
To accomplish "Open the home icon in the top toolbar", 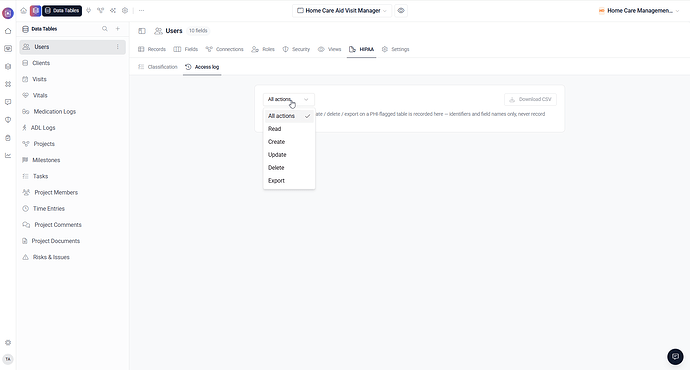I will point(24,11).
